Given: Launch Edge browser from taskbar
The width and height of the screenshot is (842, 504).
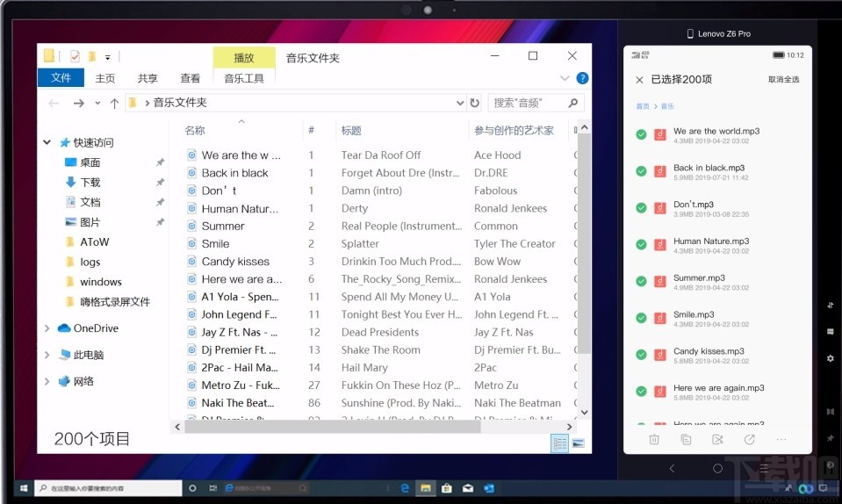Looking at the screenshot, I should point(405,488).
